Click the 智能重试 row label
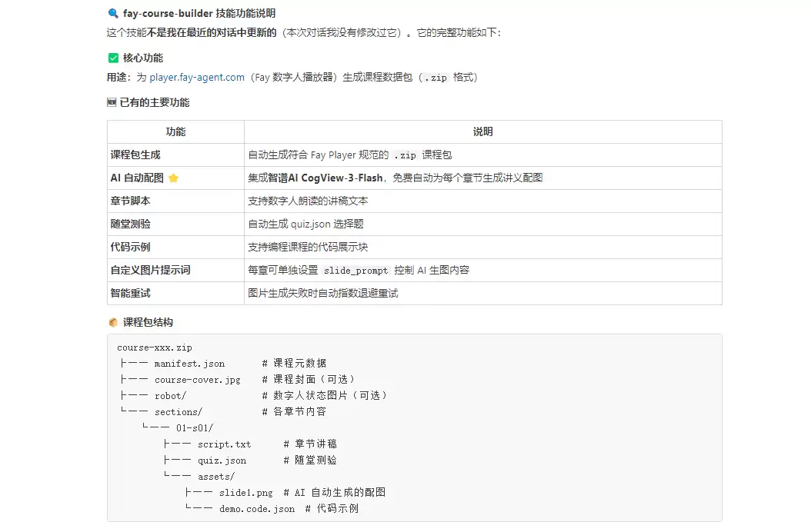Screen dimensions: 811x532 pyautogui.click(x=130, y=293)
